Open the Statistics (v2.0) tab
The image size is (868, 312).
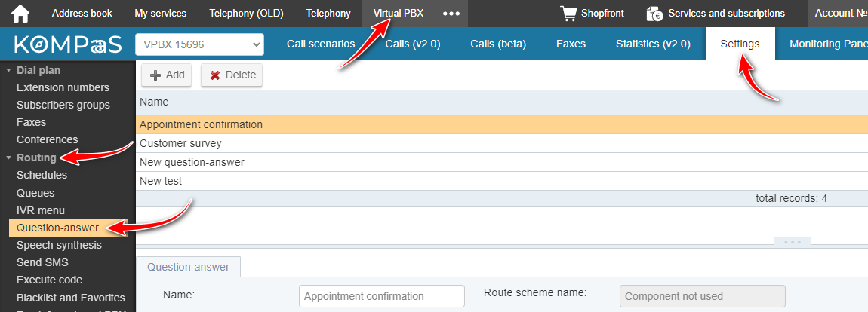[x=653, y=44]
